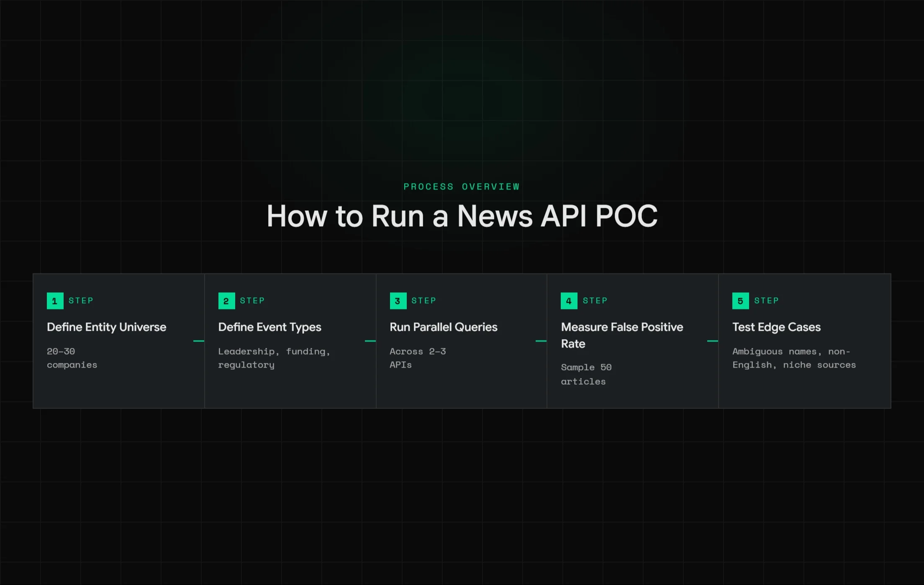Click the green step 4 number badge

(x=569, y=301)
